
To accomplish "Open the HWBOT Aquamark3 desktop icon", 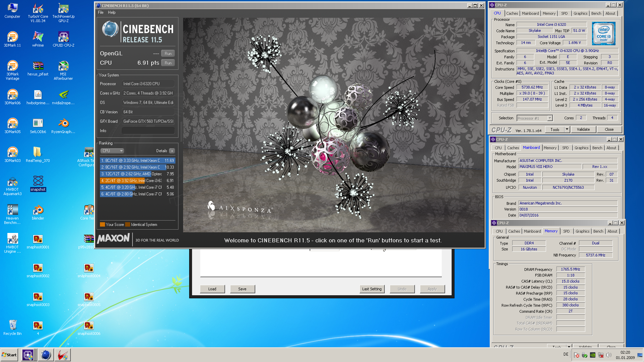I will [x=12, y=186].
